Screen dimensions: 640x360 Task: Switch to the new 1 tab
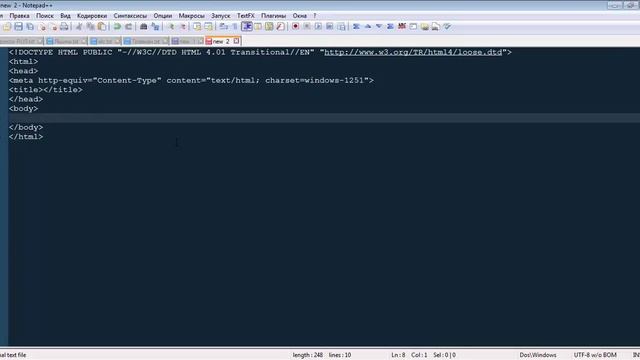[187, 41]
